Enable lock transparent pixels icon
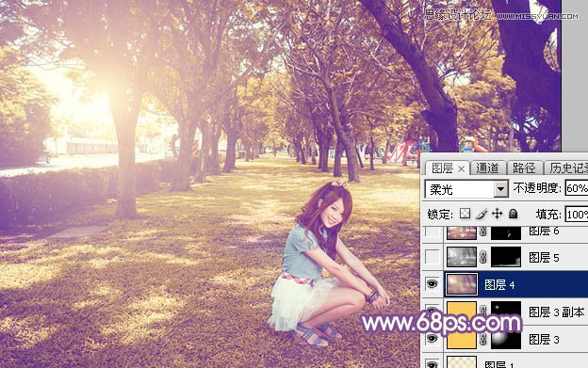This screenshot has width=588, height=368. tap(465, 214)
